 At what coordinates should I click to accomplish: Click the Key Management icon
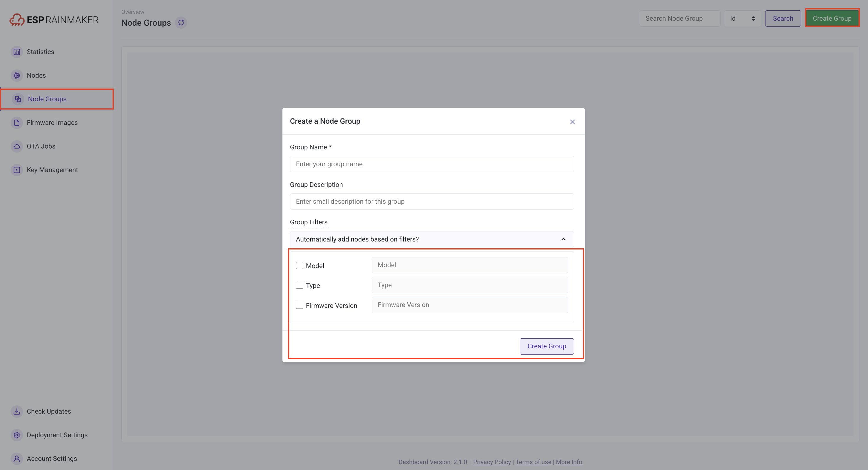17,170
